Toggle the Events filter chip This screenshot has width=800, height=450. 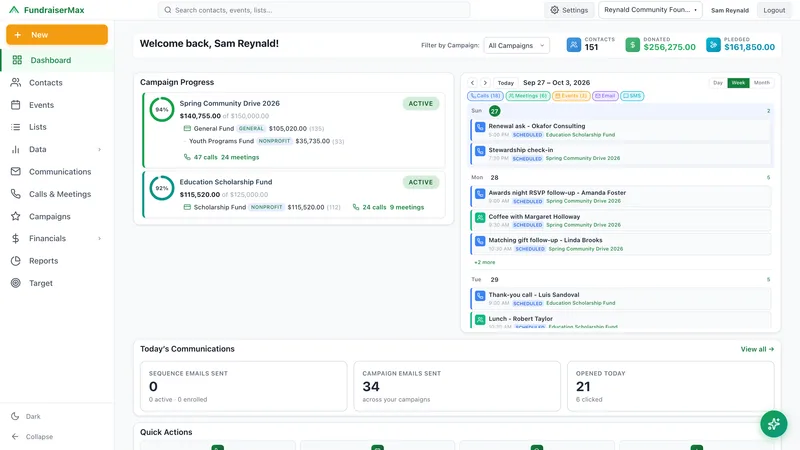[571, 96]
